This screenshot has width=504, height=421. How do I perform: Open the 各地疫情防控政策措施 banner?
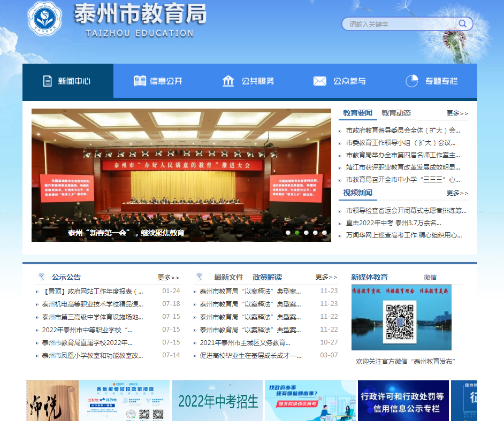(124, 401)
